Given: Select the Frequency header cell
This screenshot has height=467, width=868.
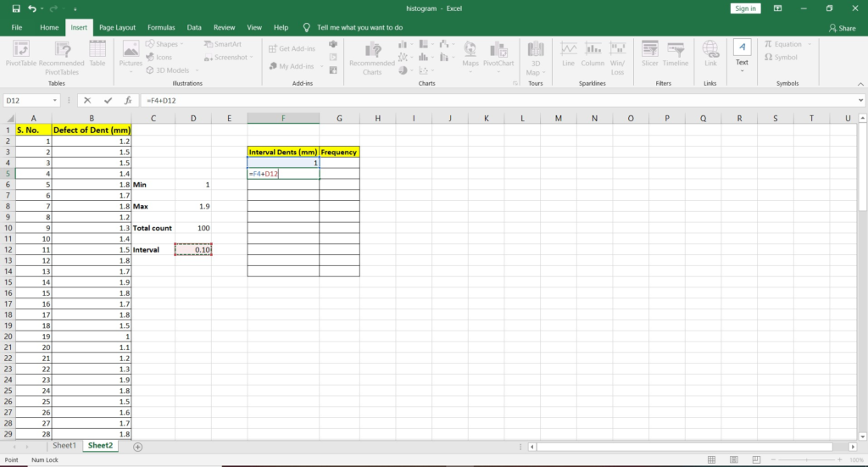Looking at the screenshot, I should pos(339,152).
